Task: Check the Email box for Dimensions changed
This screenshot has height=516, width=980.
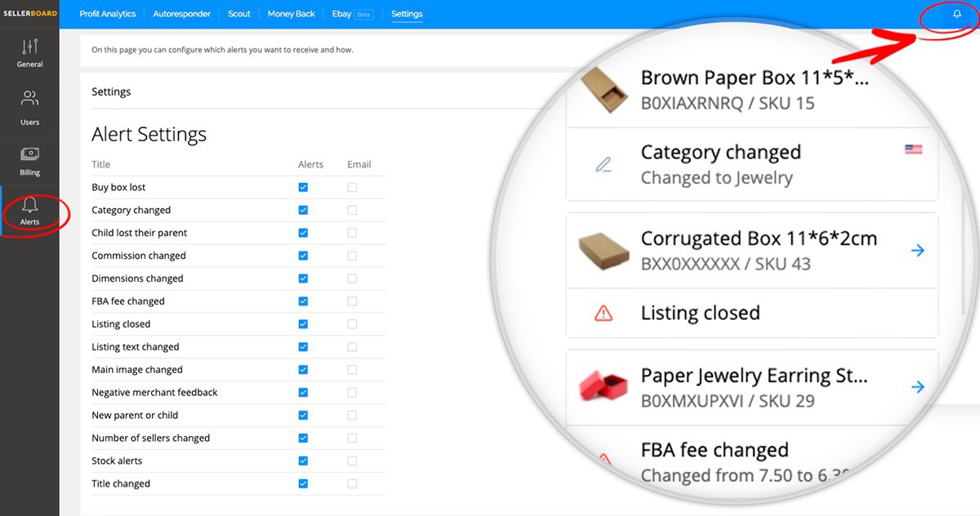Action: point(352,278)
